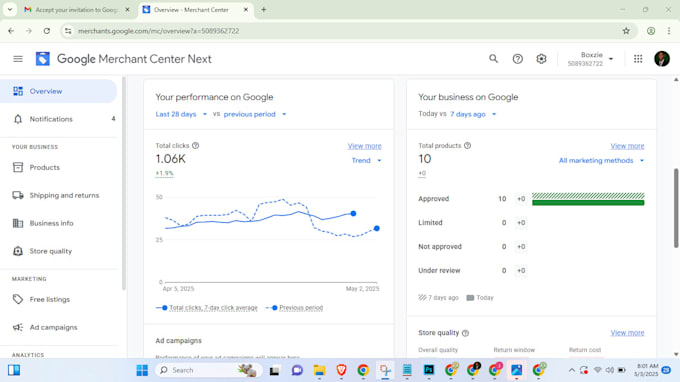680x382 pixels.
Task: Open the hamburger navigation menu
Action: tap(18, 59)
